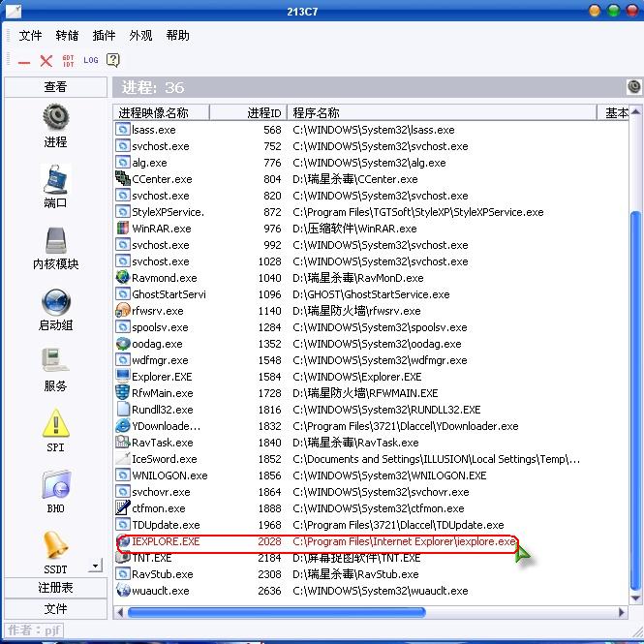
Task: Sort by 进程ID column header
Action: point(248,112)
